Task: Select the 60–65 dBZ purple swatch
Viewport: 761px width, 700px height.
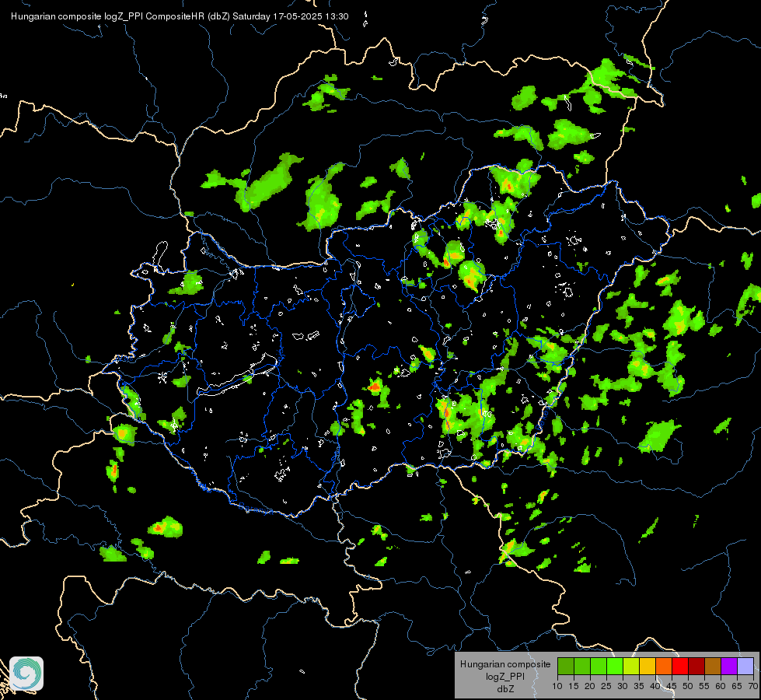Action: [x=729, y=666]
